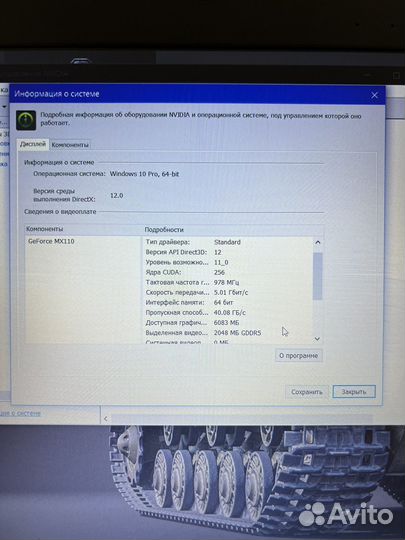Click the О программе button

[x=299, y=355]
